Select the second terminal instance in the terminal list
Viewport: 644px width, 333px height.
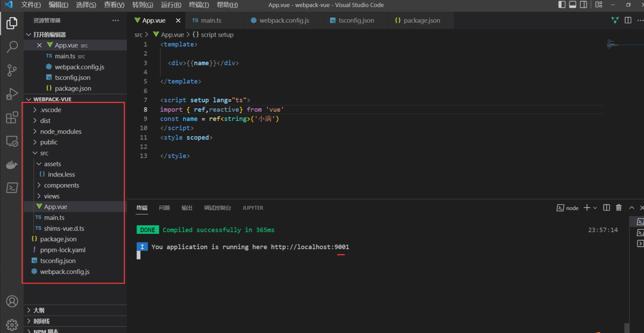coord(640,233)
